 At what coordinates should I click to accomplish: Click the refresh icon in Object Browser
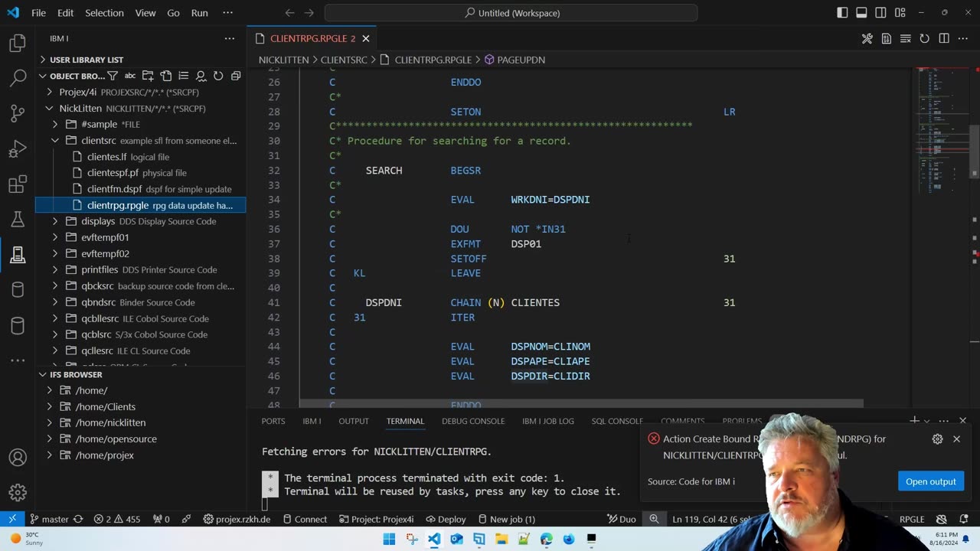tap(218, 76)
